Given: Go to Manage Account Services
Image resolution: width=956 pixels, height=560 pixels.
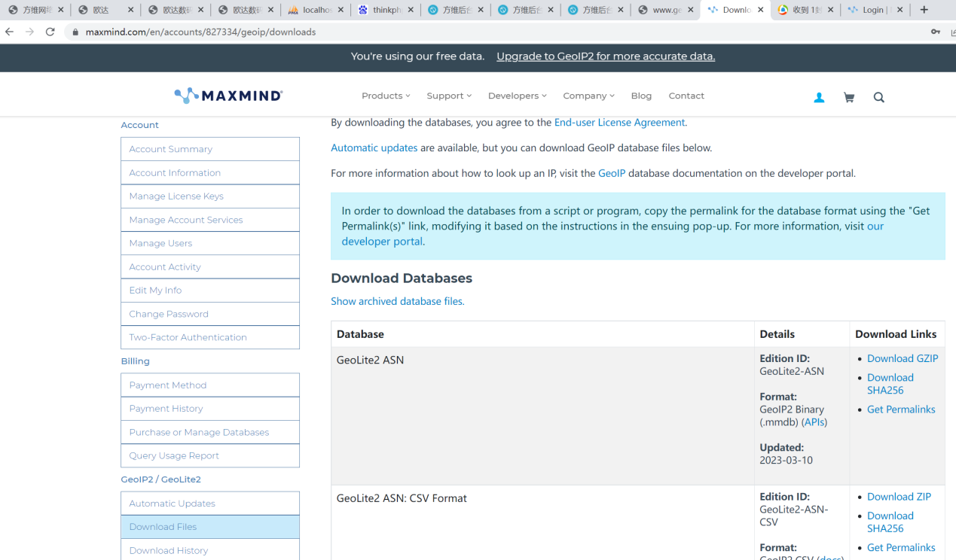Looking at the screenshot, I should (210, 220).
